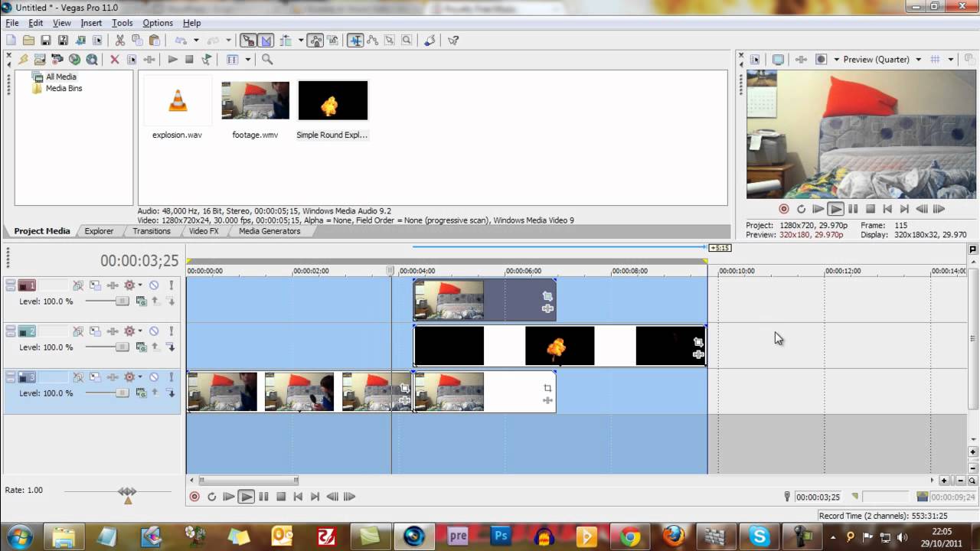Open the File menu
This screenshot has width=980, height=551.
[x=12, y=23]
